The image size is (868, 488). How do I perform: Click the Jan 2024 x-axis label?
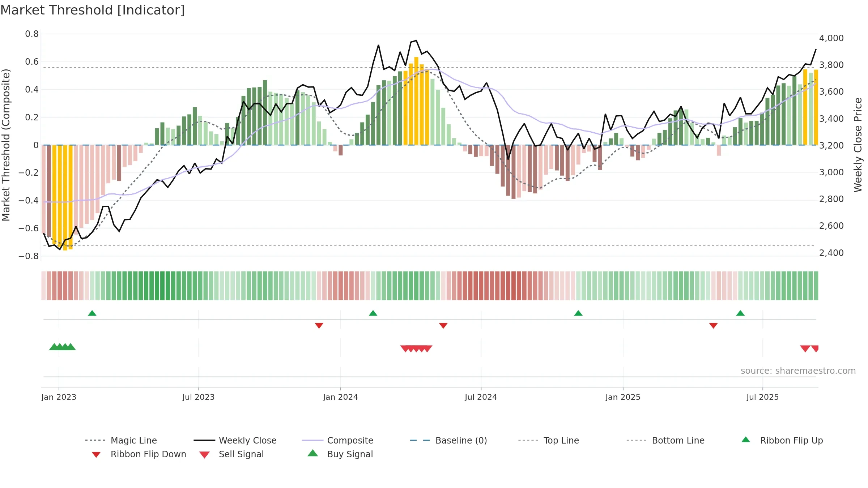coord(341,397)
